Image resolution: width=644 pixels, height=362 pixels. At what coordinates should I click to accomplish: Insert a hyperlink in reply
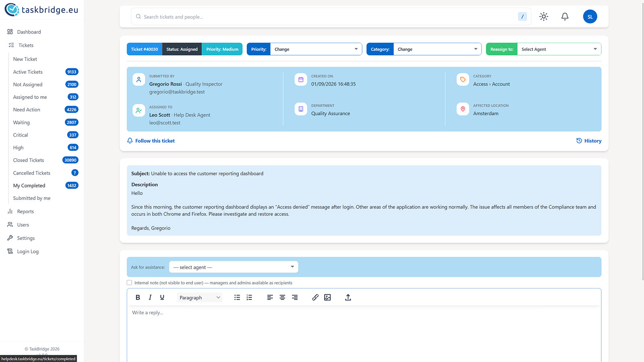315,297
